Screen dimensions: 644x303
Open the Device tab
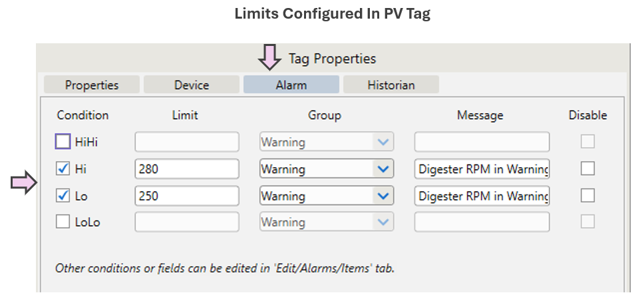point(192,85)
